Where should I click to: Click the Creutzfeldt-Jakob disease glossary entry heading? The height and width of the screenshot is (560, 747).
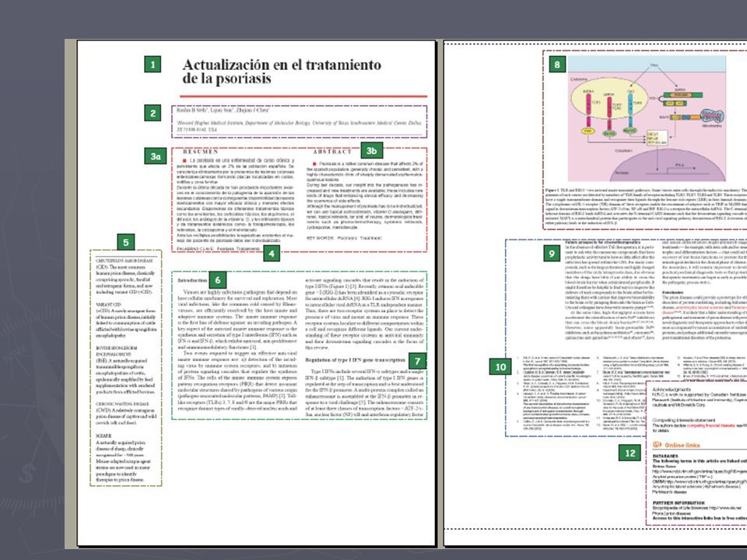pos(124,261)
